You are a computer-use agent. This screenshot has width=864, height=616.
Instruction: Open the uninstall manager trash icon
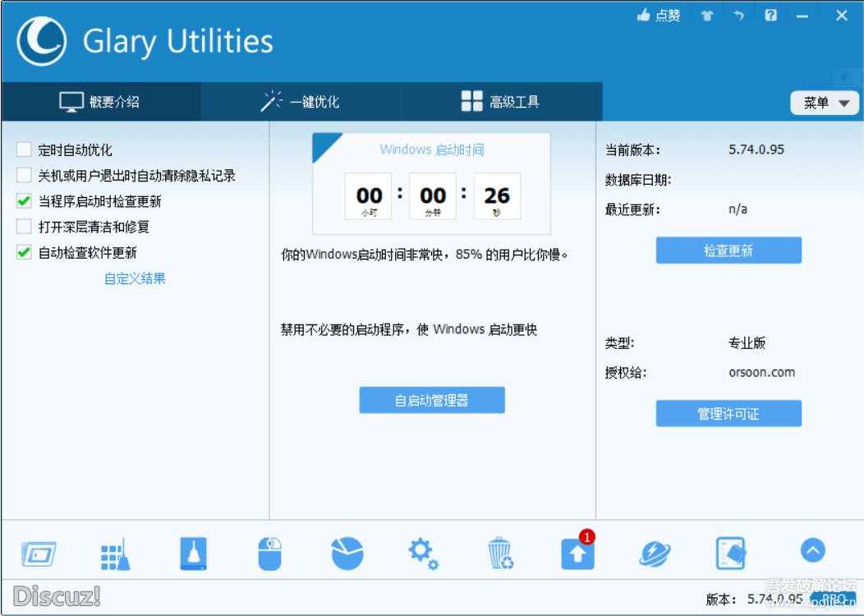click(x=500, y=554)
